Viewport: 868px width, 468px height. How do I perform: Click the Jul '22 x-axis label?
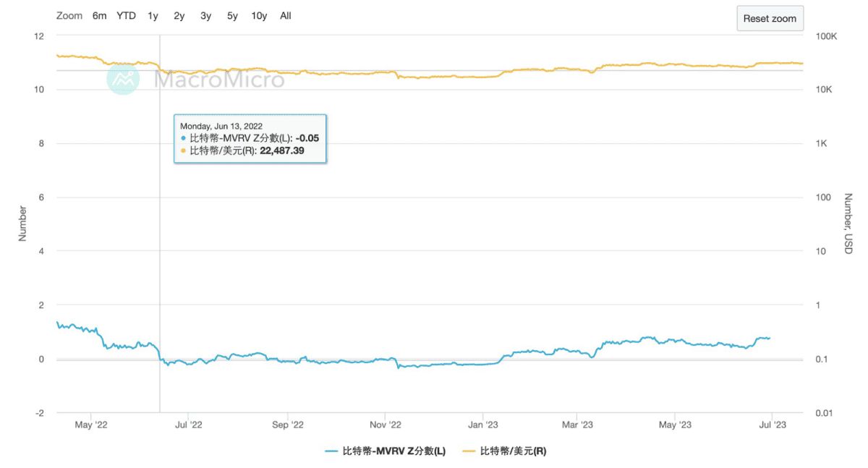coord(190,425)
